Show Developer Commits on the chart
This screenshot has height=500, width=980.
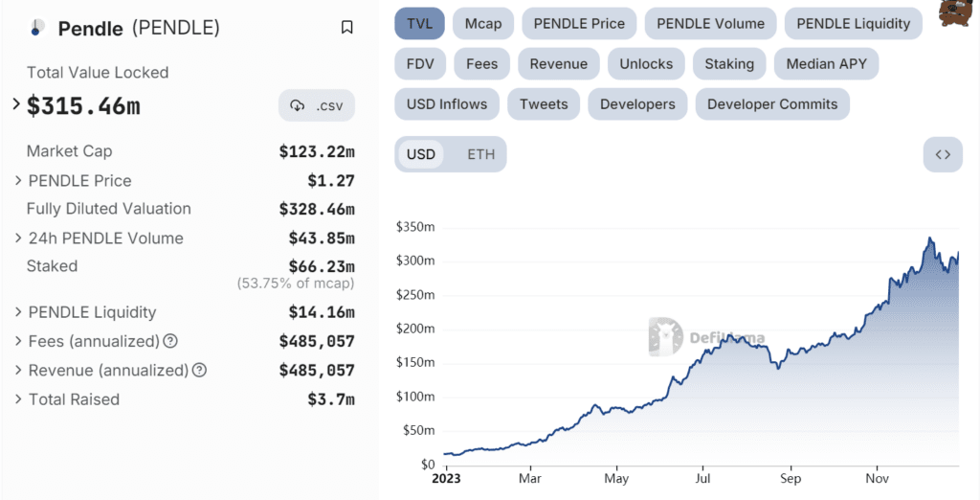(x=772, y=104)
